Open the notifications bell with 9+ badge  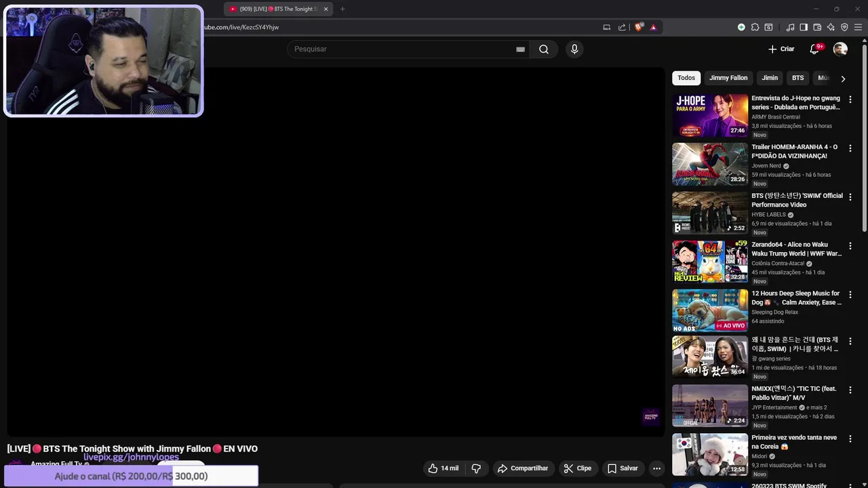tap(814, 49)
